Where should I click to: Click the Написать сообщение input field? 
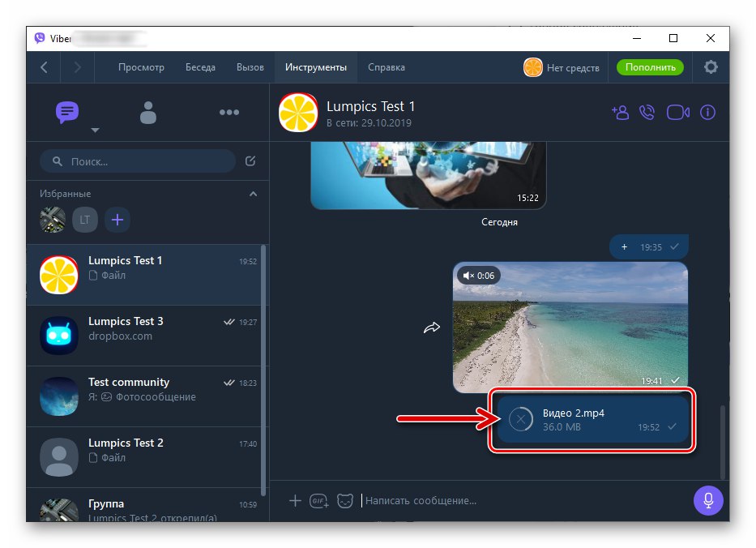[x=523, y=501]
